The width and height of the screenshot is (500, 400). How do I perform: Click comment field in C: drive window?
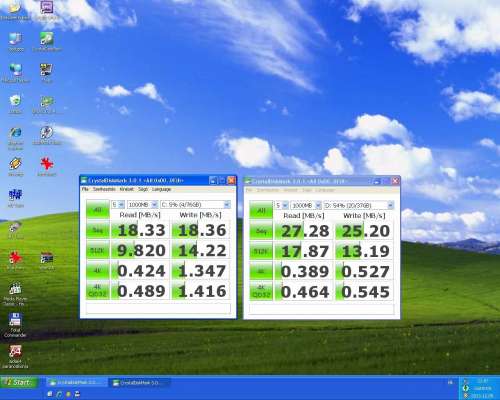tap(158, 308)
